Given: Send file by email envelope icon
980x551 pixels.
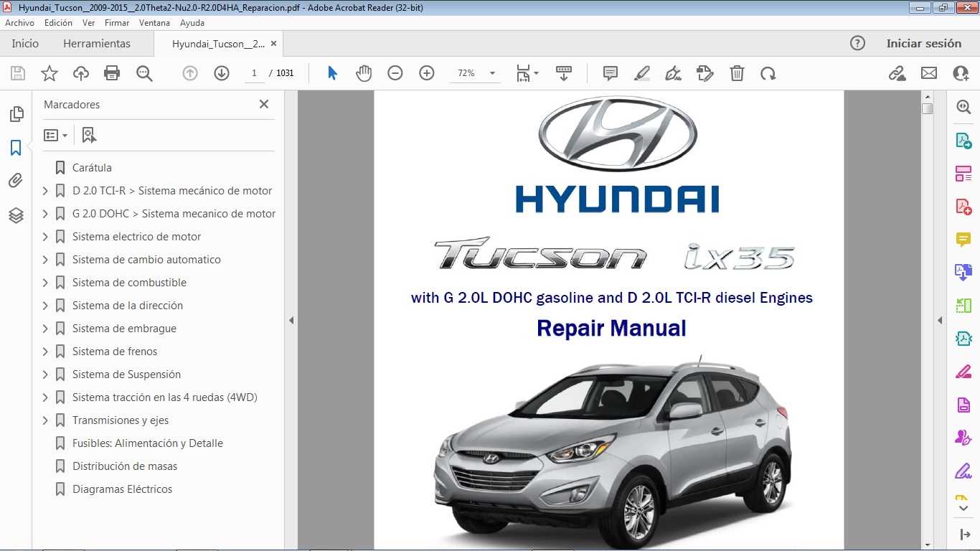Looking at the screenshot, I should pyautogui.click(x=929, y=73).
